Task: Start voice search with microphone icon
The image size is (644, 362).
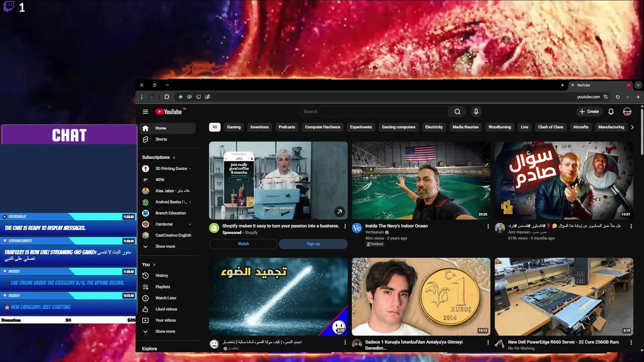Action: click(x=476, y=112)
